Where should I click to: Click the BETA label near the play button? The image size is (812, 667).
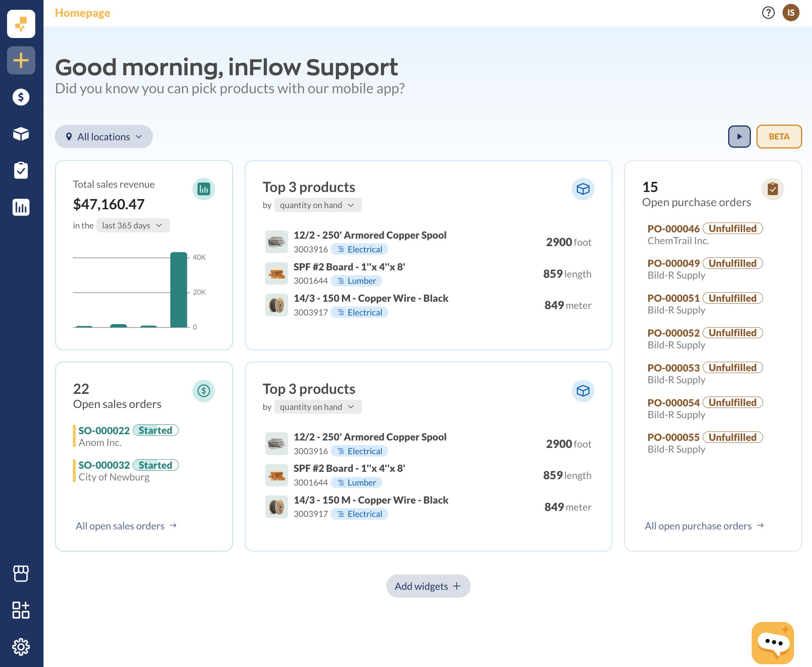pyautogui.click(x=779, y=136)
